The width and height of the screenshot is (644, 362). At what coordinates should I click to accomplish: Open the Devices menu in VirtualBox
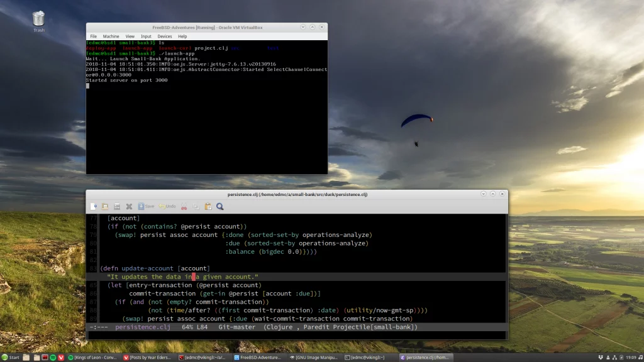coord(165,36)
